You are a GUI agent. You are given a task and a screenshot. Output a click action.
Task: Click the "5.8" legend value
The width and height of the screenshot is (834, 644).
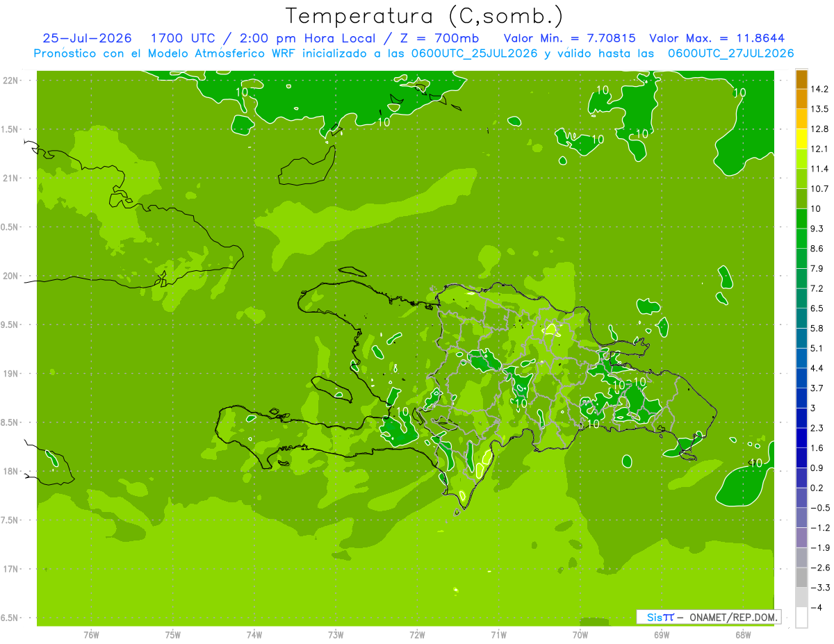817,328
